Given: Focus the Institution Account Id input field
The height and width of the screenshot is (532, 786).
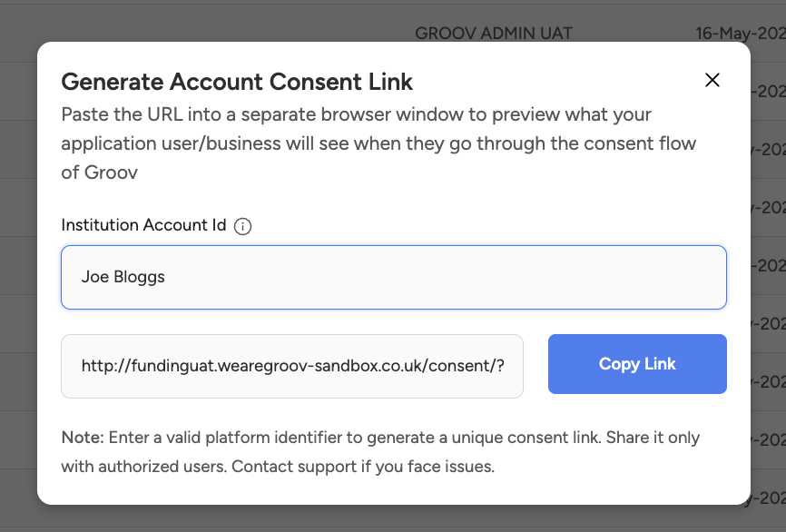Looking at the screenshot, I should (394, 277).
